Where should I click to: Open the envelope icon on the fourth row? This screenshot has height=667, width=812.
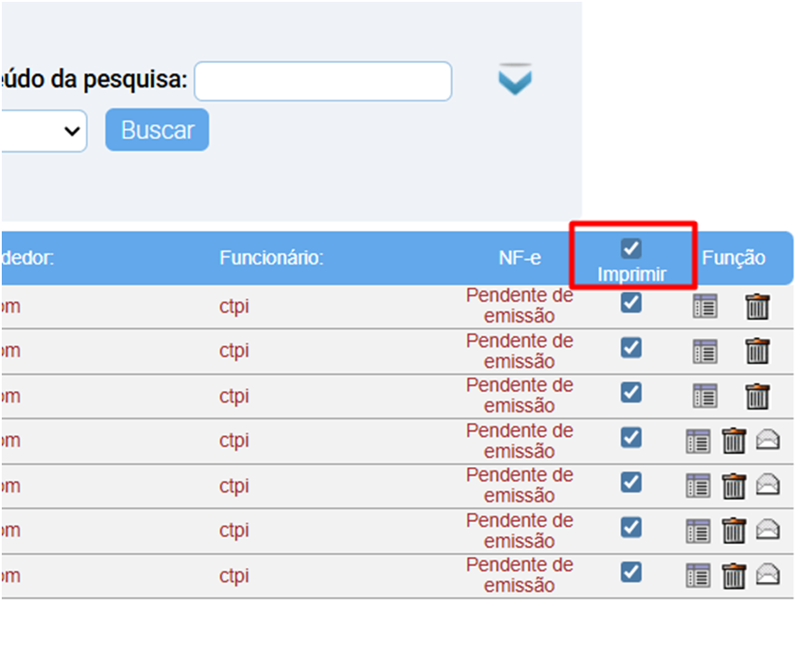[769, 441]
